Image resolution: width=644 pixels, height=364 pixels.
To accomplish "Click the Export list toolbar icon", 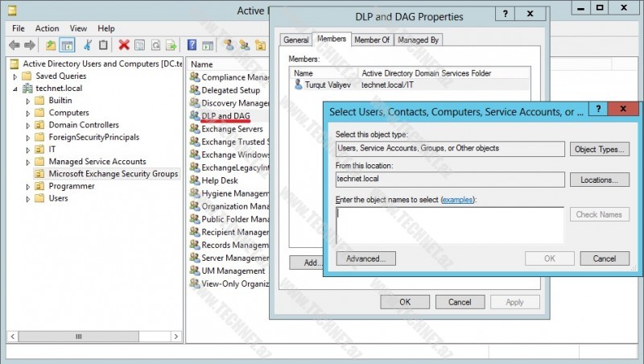I will (x=170, y=45).
